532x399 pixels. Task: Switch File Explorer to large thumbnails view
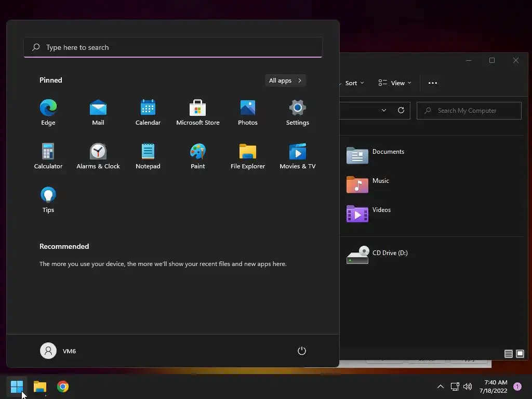(x=520, y=354)
